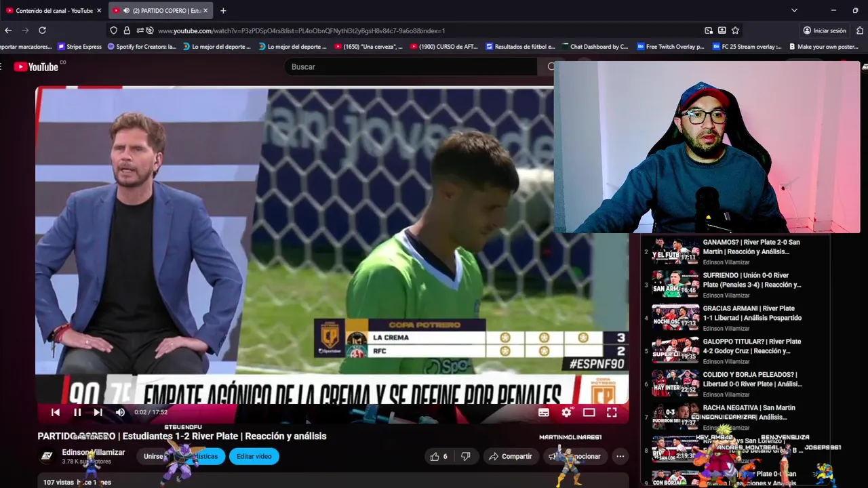The width and height of the screenshot is (868, 488).
Task: Open the CURSO de AFT bookmark
Action: coord(444,47)
